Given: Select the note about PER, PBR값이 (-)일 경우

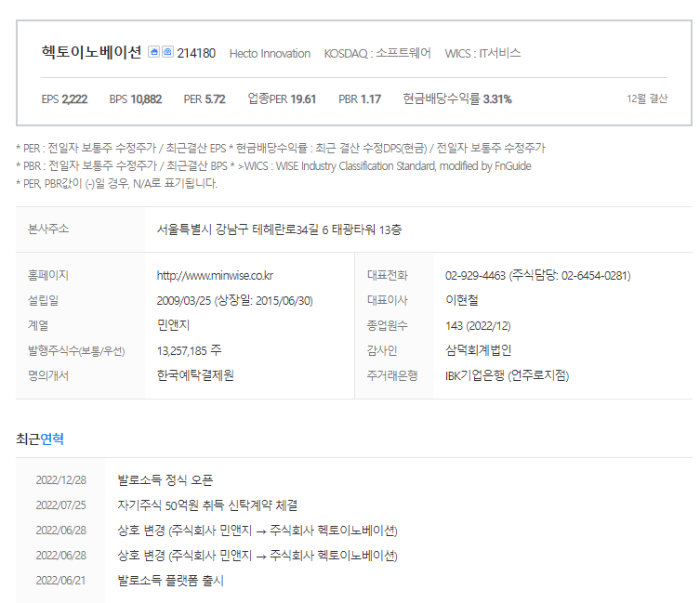Looking at the screenshot, I should (117, 183).
